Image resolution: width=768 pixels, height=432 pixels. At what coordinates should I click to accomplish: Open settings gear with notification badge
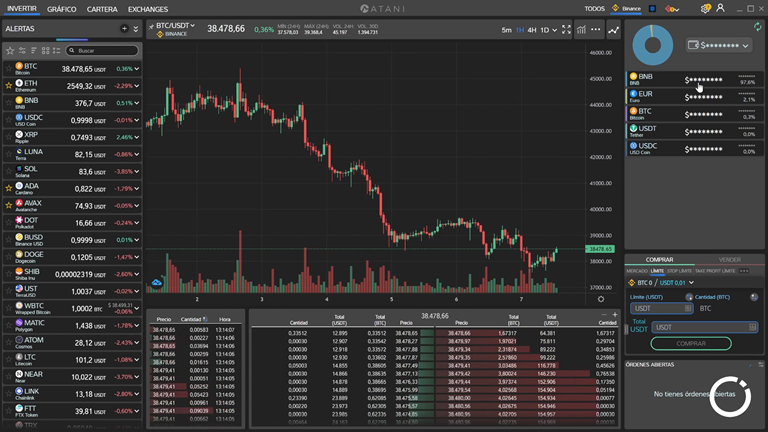click(705, 8)
